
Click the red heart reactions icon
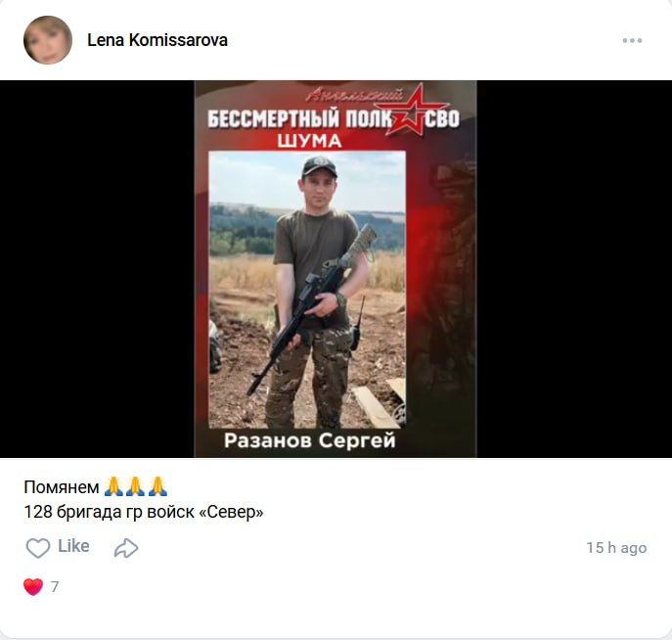click(x=33, y=586)
